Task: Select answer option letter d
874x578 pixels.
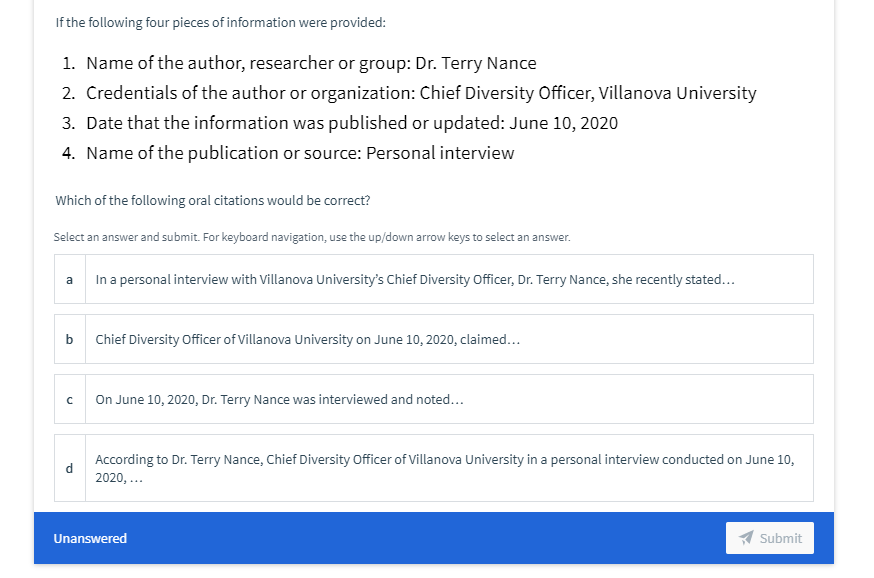Action: click(x=70, y=468)
